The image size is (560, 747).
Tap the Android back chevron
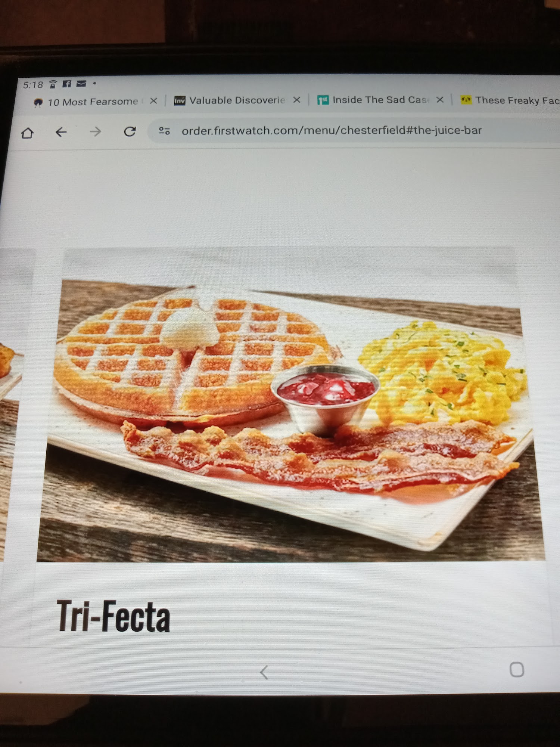(264, 672)
